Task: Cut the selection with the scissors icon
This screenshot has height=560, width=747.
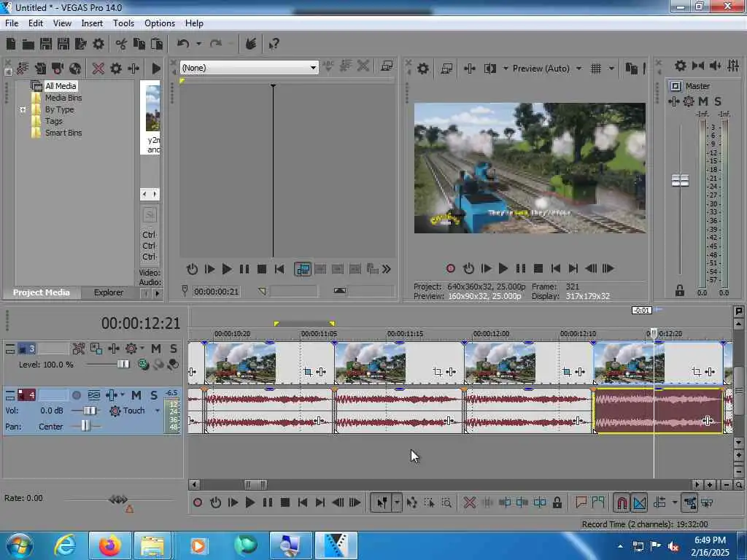Action: click(122, 44)
